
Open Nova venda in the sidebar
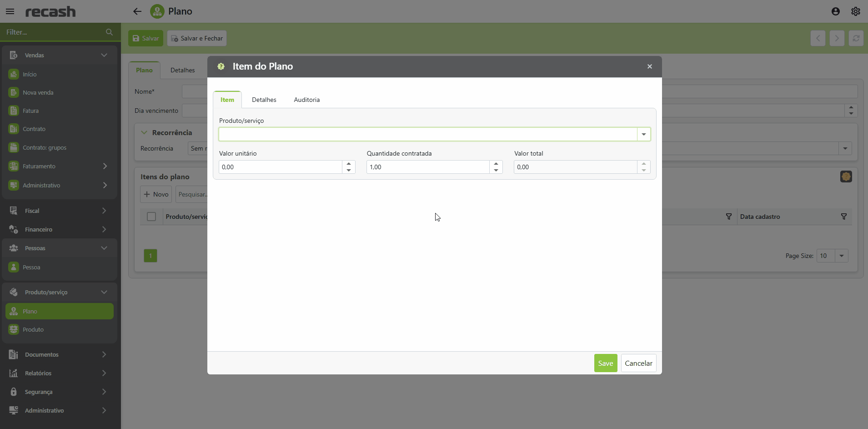point(38,92)
